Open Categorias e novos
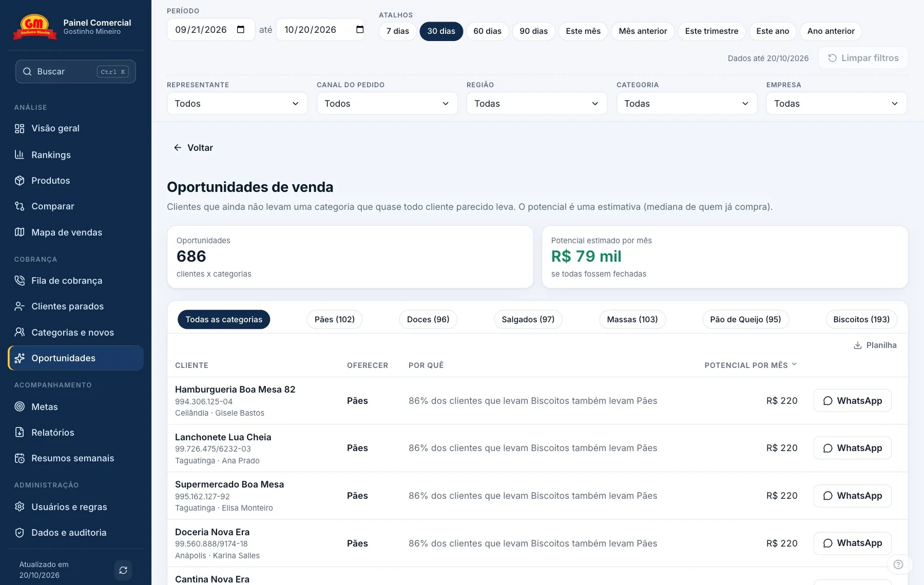The width and height of the screenshot is (924, 585). [75, 333]
